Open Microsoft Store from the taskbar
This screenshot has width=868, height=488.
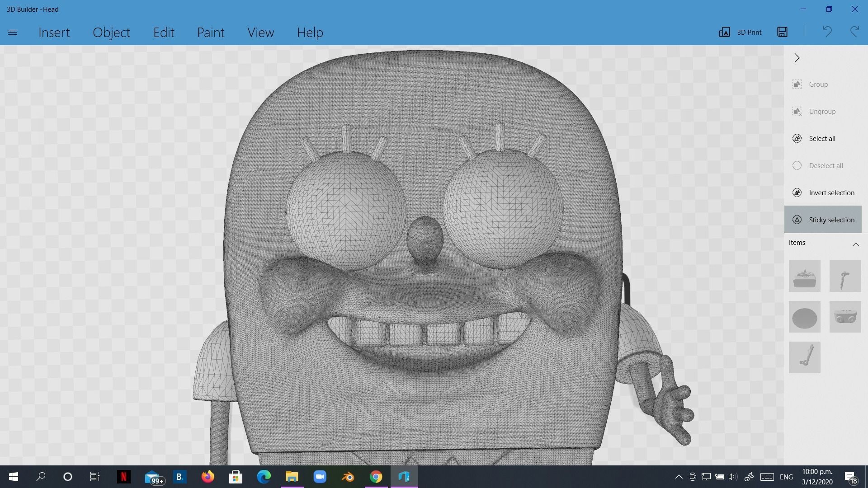click(x=236, y=477)
